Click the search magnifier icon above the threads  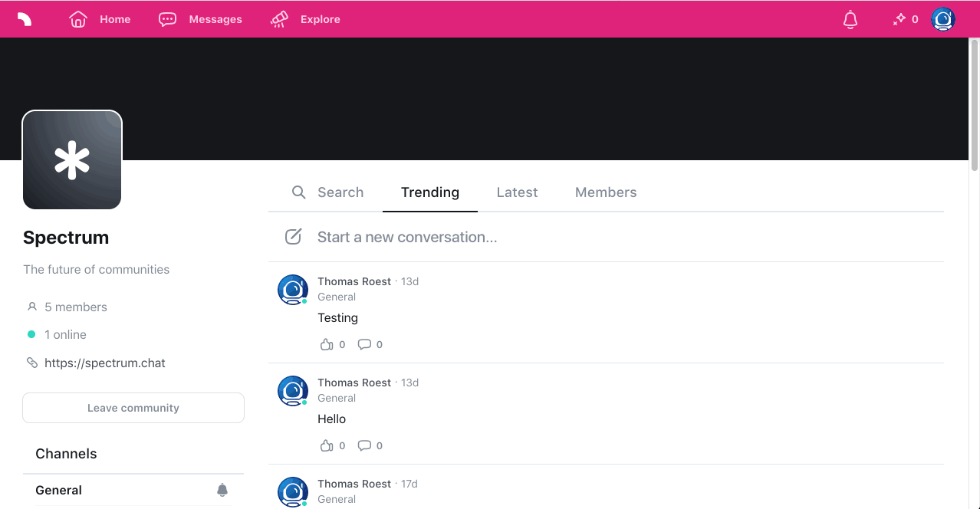298,192
